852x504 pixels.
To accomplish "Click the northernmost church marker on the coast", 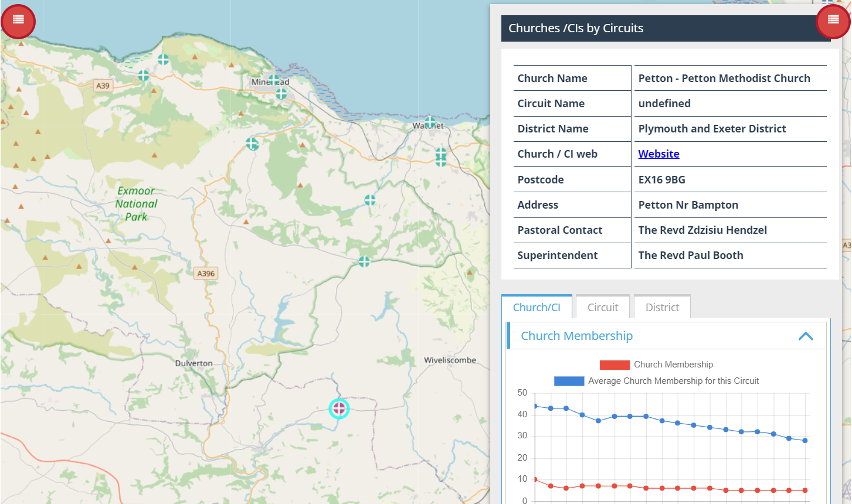I will pos(163,59).
